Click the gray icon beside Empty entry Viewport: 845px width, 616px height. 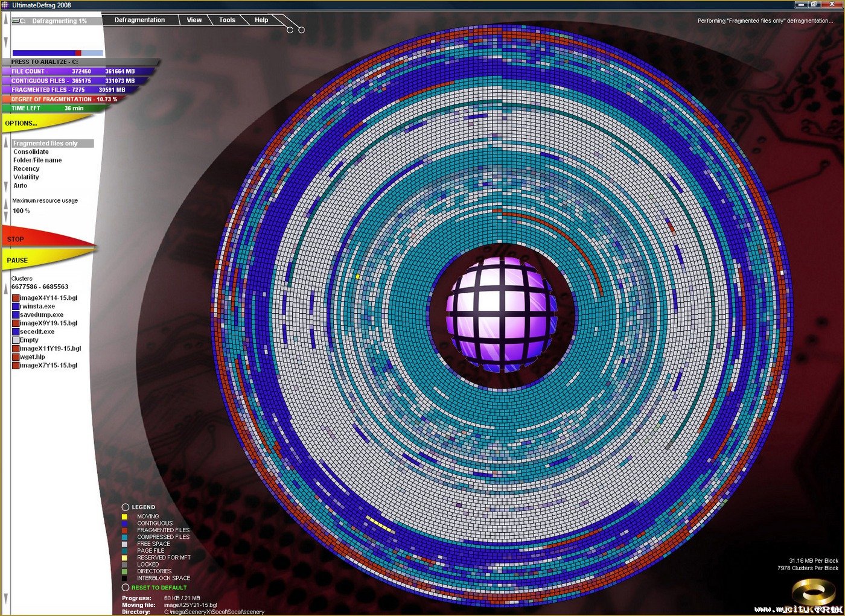pos(16,340)
